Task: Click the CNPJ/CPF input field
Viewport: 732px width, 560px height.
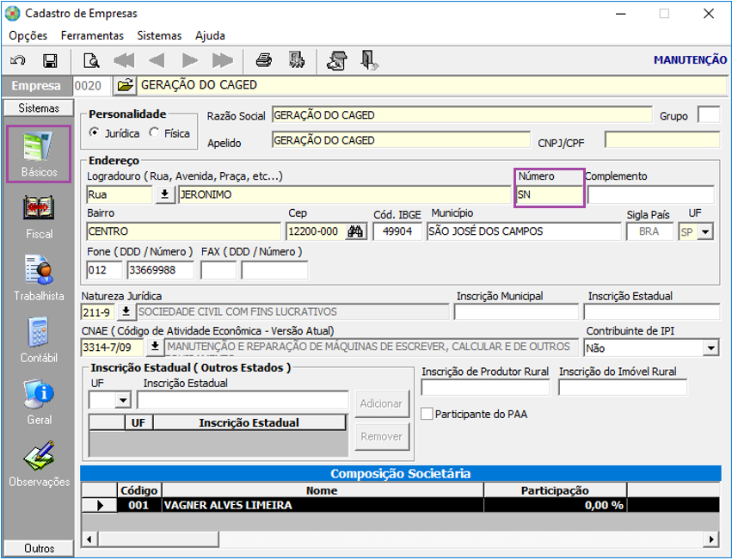Action: pos(662,139)
